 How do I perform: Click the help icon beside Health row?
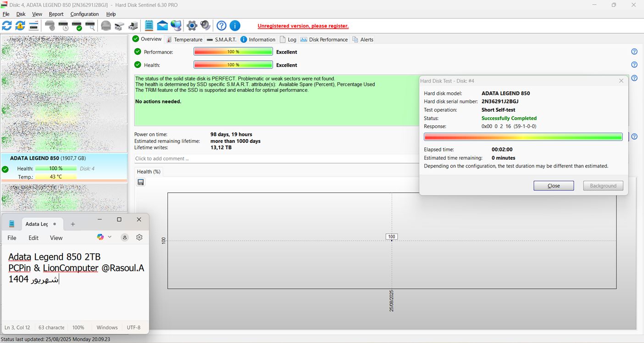(x=634, y=65)
